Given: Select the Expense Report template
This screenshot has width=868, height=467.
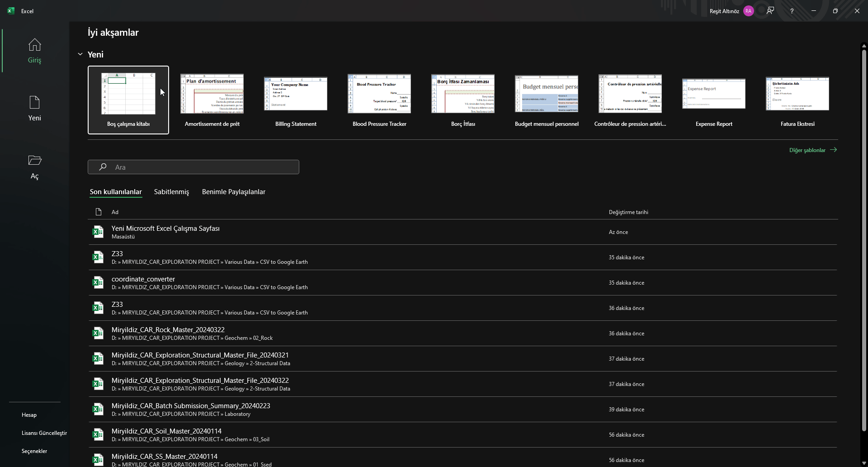Looking at the screenshot, I should tap(714, 100).
